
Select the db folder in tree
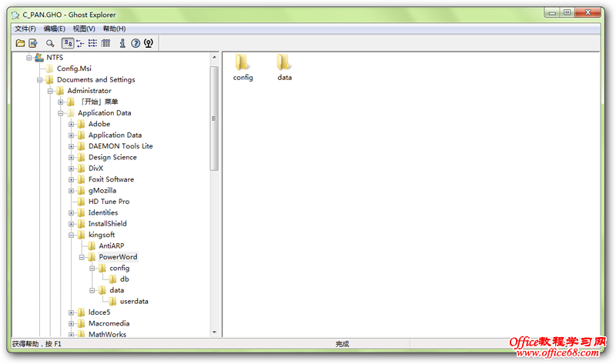pyautogui.click(x=125, y=279)
